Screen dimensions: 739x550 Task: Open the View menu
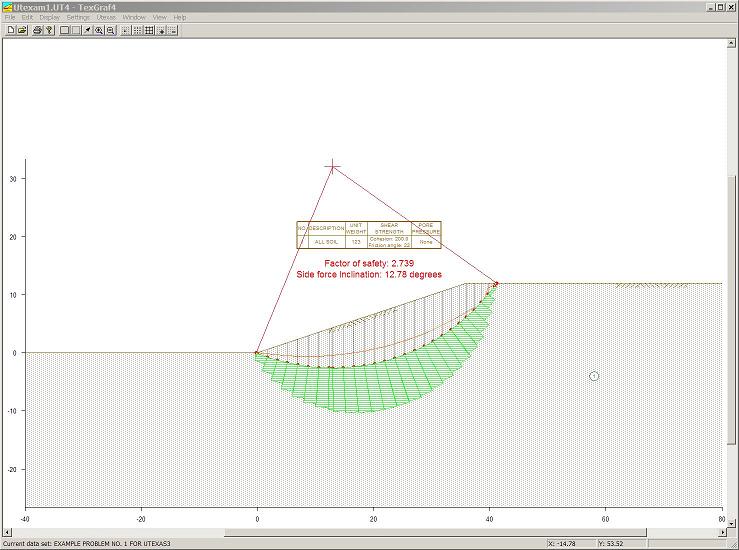pyautogui.click(x=159, y=17)
